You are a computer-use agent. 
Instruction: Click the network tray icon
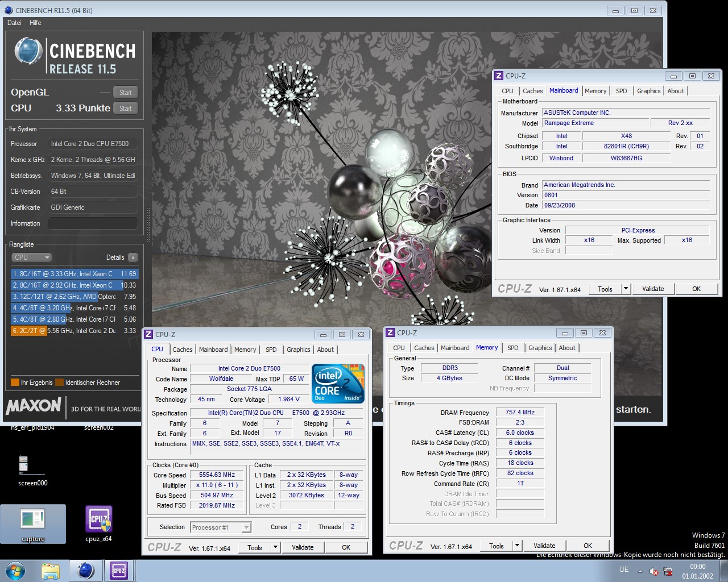coord(668,571)
